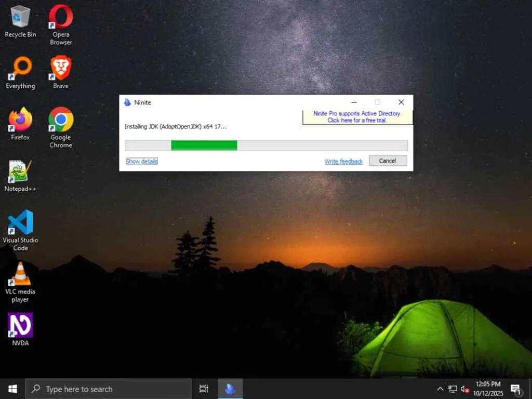Viewport: 532px width, 399px height.
Task: Cancel the Ninite installation
Action: pos(388,161)
